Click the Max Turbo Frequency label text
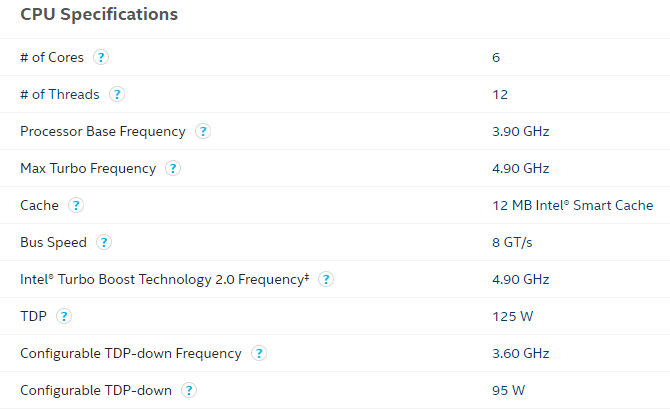670x409 pixels. [88, 169]
